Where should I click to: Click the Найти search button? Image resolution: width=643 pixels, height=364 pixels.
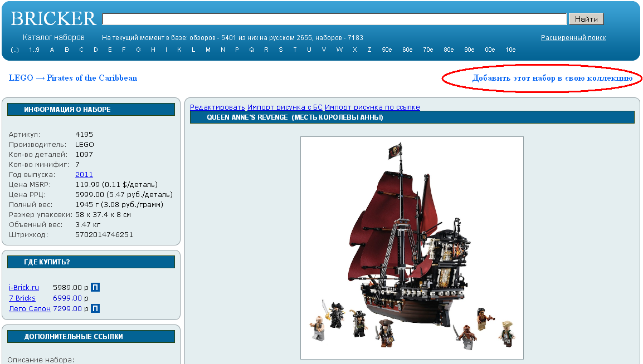[586, 19]
